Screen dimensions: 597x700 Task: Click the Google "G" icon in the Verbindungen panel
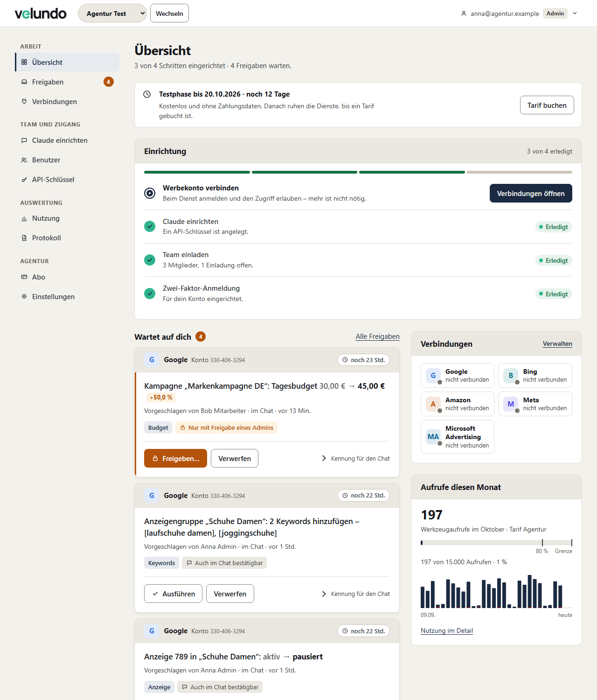click(x=433, y=376)
